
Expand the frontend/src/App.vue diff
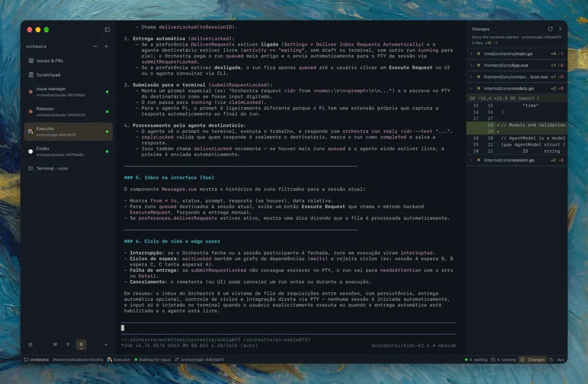[472, 65]
